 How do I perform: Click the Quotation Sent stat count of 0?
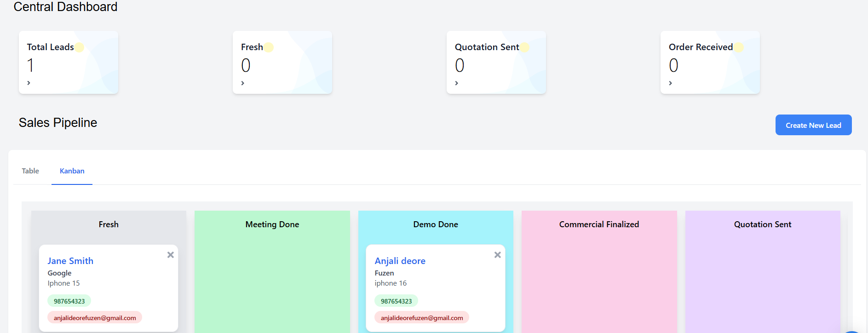[x=460, y=65]
